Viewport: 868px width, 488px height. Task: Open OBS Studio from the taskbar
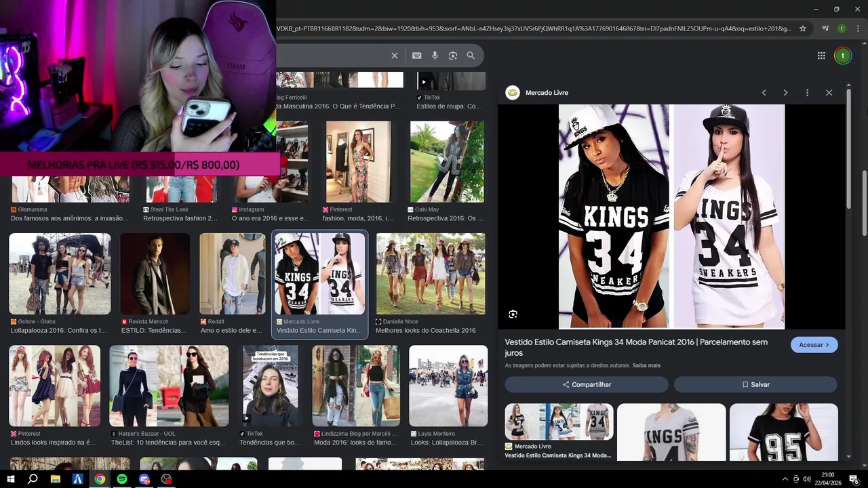coord(167,479)
